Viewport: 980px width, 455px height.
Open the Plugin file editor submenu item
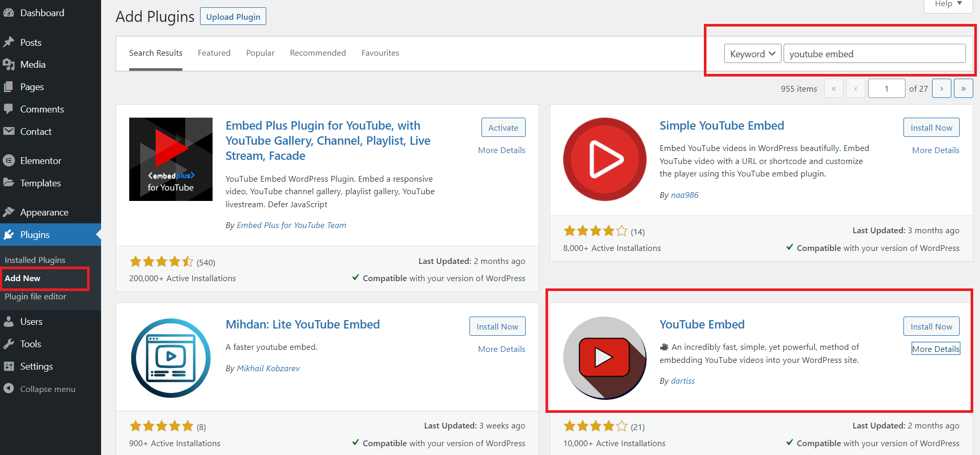pyautogui.click(x=35, y=297)
